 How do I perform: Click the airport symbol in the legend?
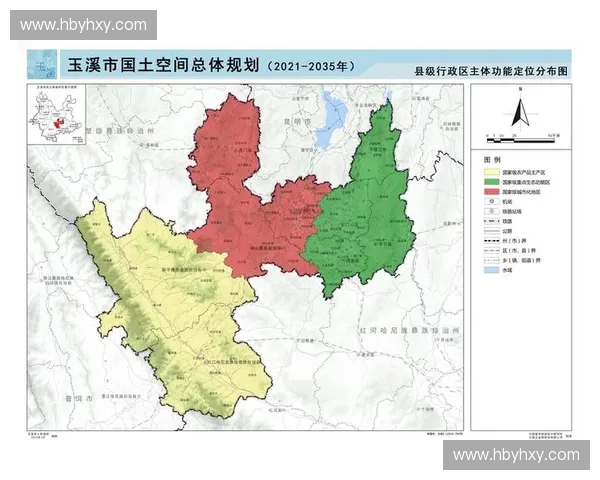(490, 201)
